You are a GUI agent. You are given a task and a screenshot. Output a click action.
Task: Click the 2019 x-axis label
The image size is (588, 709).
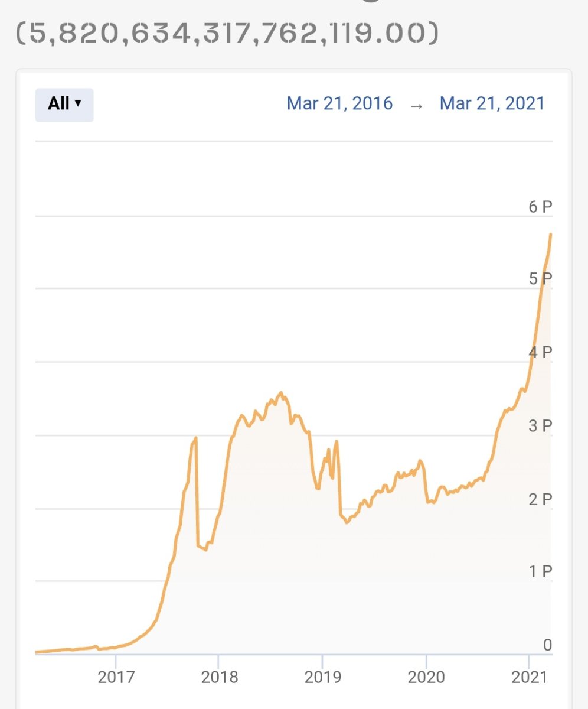click(x=323, y=677)
